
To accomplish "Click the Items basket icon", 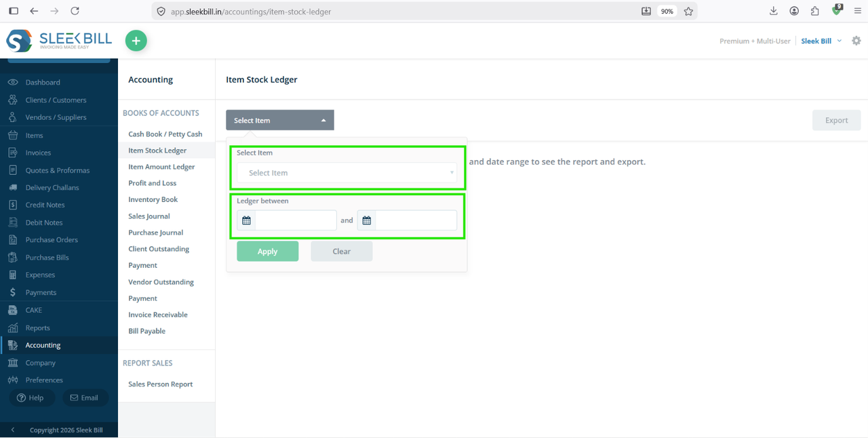I will (12, 135).
